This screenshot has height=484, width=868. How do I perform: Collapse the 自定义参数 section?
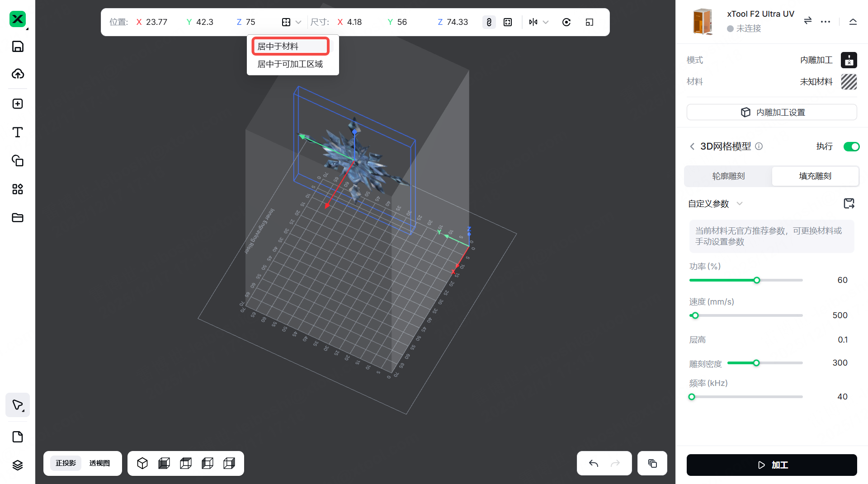pyautogui.click(x=740, y=203)
